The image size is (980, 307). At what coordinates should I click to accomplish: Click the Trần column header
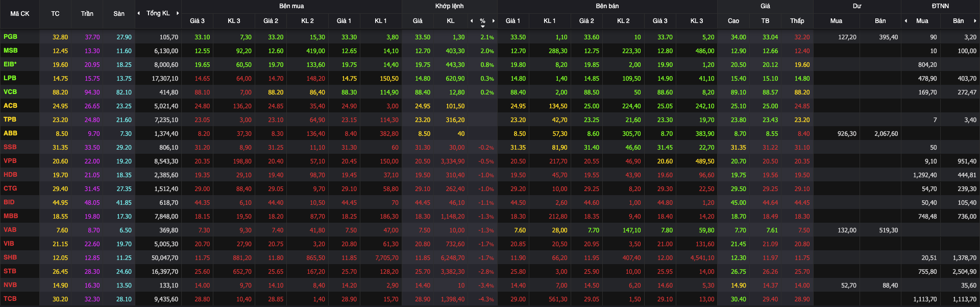click(87, 14)
